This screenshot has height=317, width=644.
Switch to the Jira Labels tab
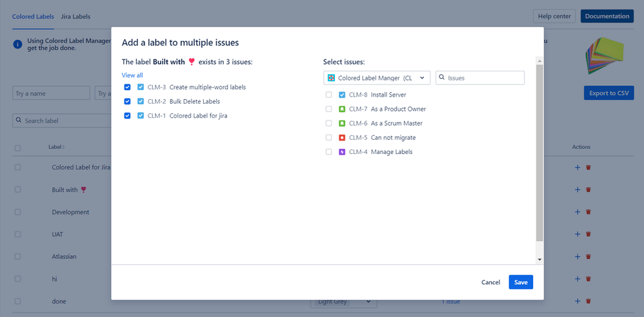point(75,16)
